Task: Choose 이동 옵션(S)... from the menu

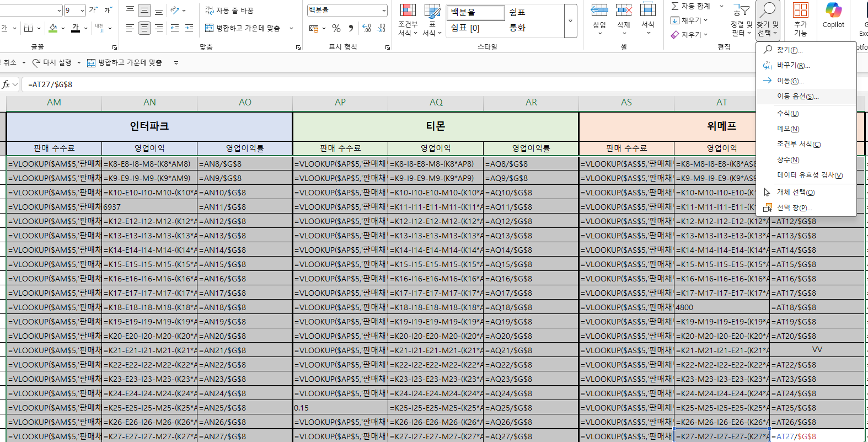Action: click(x=806, y=96)
